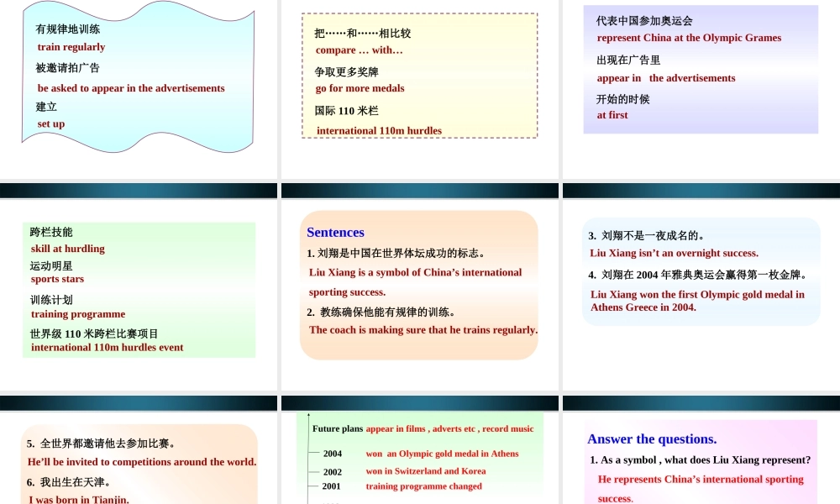Screen dimensions: 840x504
Task: Click the phrase 'sports stars'
Action: tap(57, 279)
